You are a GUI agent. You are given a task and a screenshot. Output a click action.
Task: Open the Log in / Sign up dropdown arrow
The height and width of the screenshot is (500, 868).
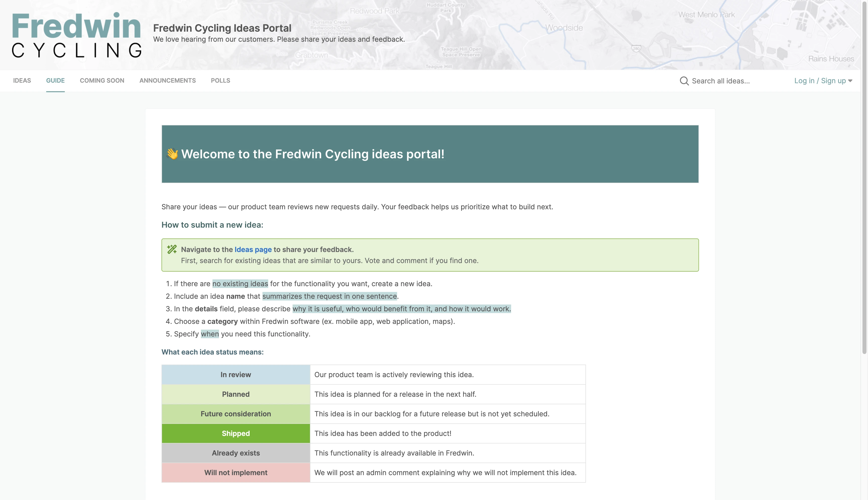pyautogui.click(x=850, y=81)
